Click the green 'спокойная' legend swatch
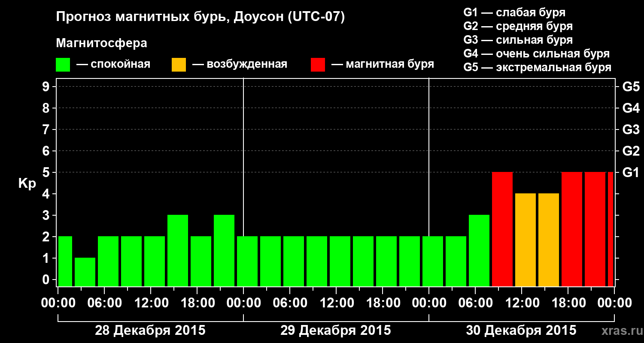The height and width of the screenshot is (343, 644). click(63, 64)
